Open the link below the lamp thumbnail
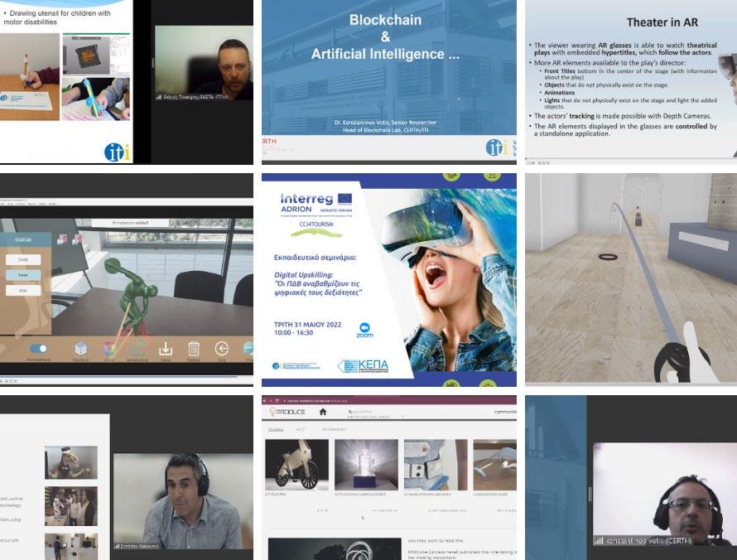This screenshot has width=737, height=560. 360,495
